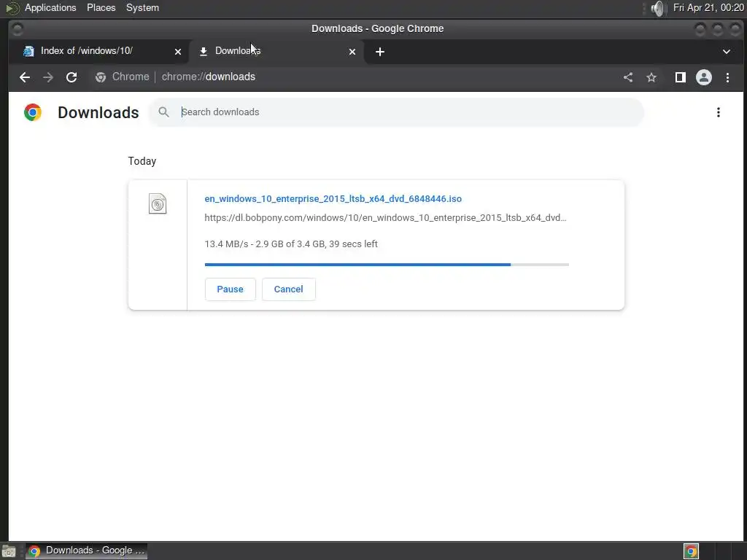Click the Chrome tray icon in bottom panel

pyautogui.click(x=692, y=551)
